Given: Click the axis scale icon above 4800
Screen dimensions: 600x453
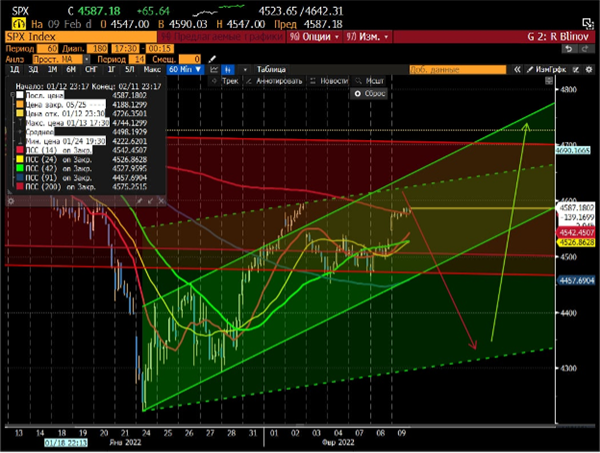Looking at the screenshot, I should 549,80.
